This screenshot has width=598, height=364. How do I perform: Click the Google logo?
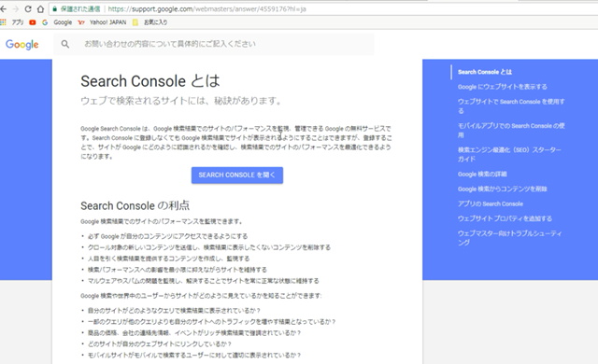point(22,45)
